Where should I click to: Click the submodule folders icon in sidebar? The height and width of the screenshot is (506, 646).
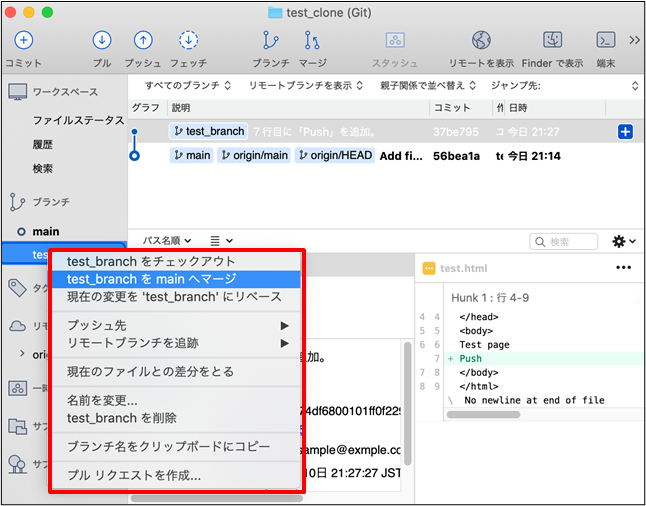point(18,426)
